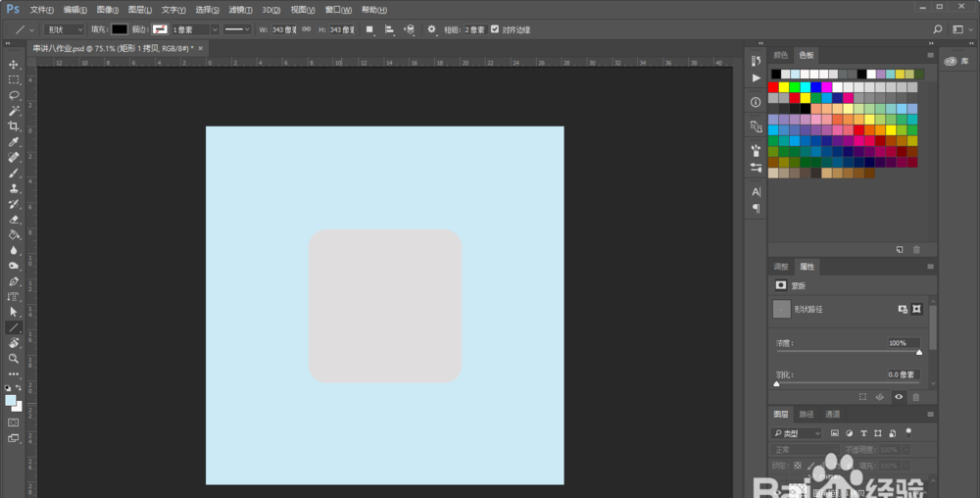Expand the layer filter 类型 dropdown

798,432
